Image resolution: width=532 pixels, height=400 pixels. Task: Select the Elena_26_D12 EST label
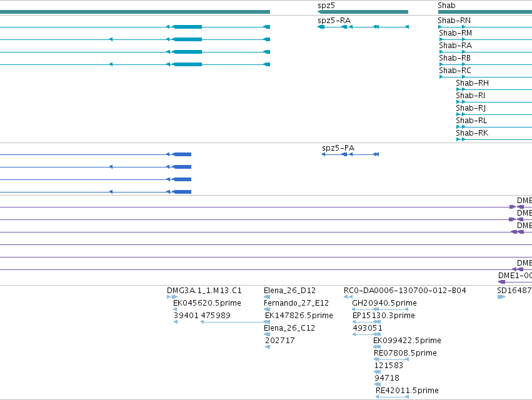click(289, 291)
